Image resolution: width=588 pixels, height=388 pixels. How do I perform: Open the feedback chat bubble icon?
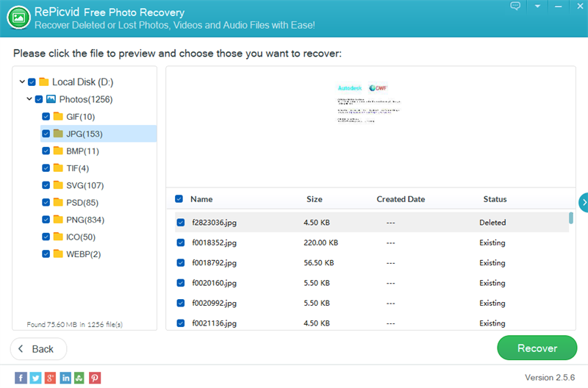(x=515, y=6)
